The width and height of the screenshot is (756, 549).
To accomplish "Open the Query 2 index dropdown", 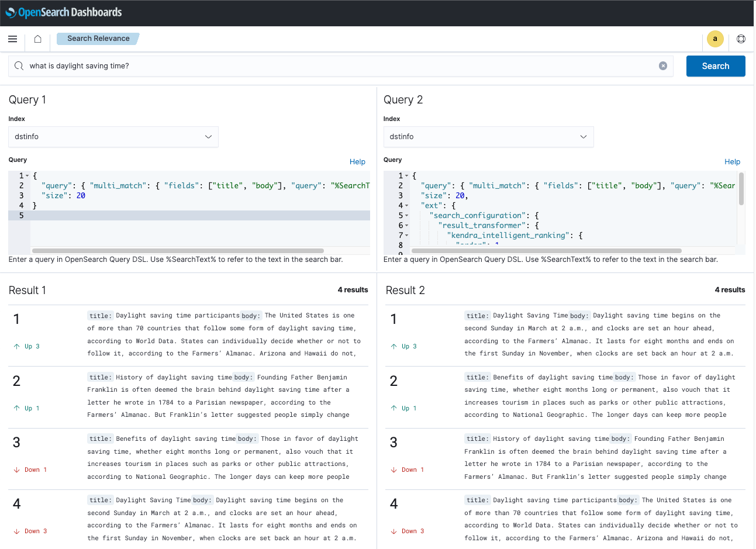I will point(488,137).
